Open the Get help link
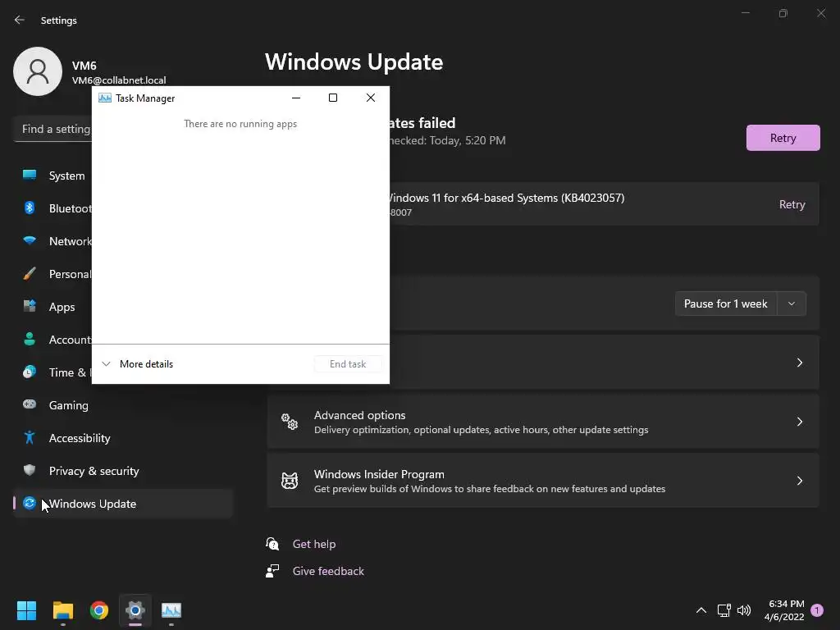 click(314, 544)
